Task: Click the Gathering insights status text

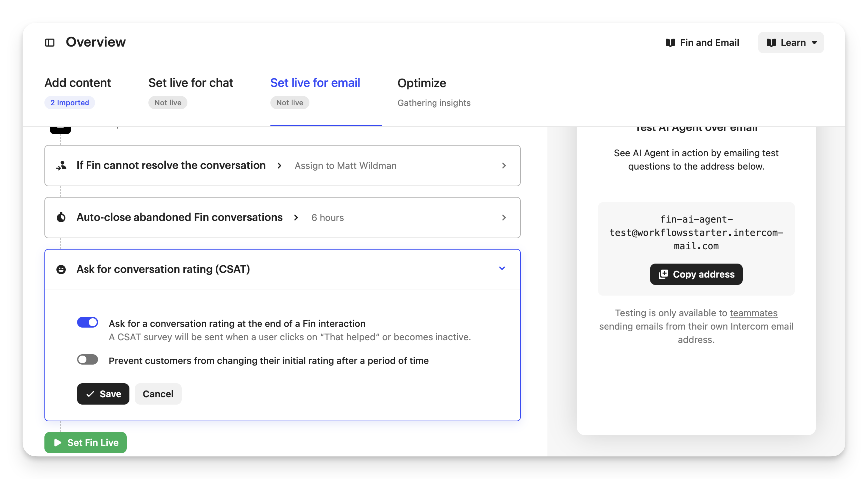Action: 434,103
